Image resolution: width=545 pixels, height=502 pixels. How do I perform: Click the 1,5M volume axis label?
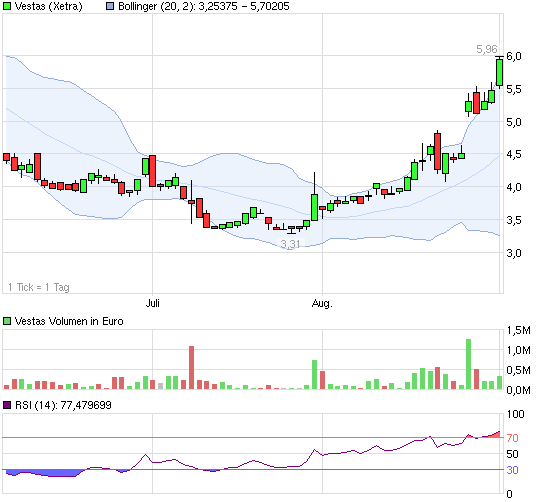pyautogui.click(x=519, y=330)
